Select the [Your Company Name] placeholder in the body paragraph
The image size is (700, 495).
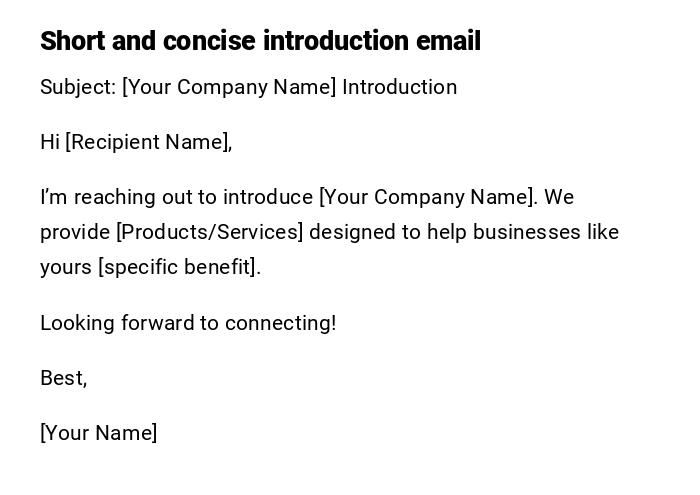(x=427, y=197)
